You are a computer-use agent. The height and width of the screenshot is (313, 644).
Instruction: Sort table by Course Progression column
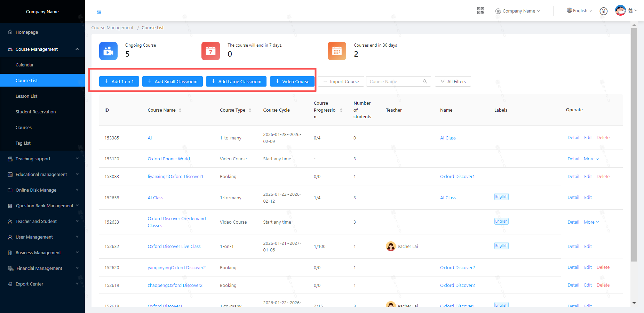tap(341, 110)
